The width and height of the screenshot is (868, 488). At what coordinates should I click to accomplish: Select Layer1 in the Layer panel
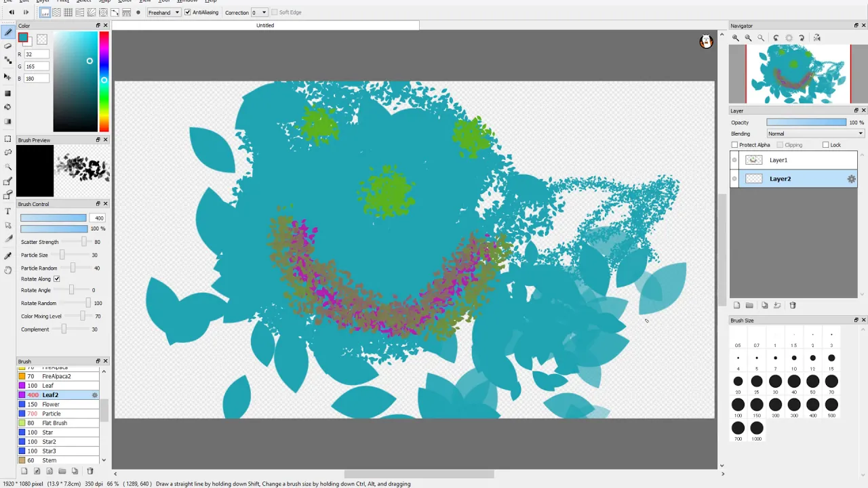coord(793,160)
